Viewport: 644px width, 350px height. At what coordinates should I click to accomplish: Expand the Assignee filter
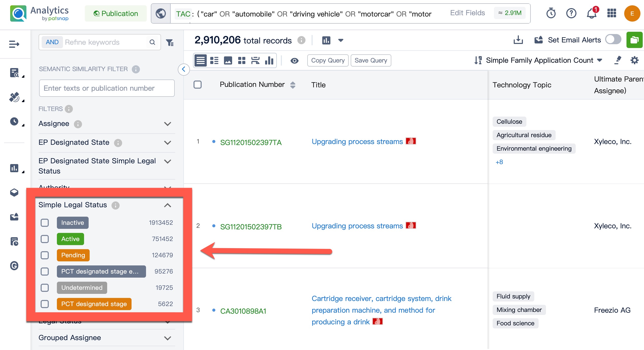(167, 124)
